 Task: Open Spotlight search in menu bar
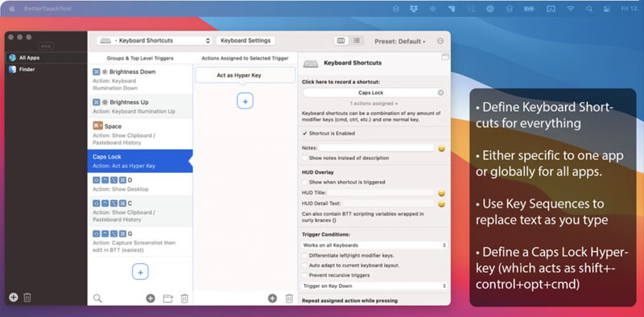589,9
